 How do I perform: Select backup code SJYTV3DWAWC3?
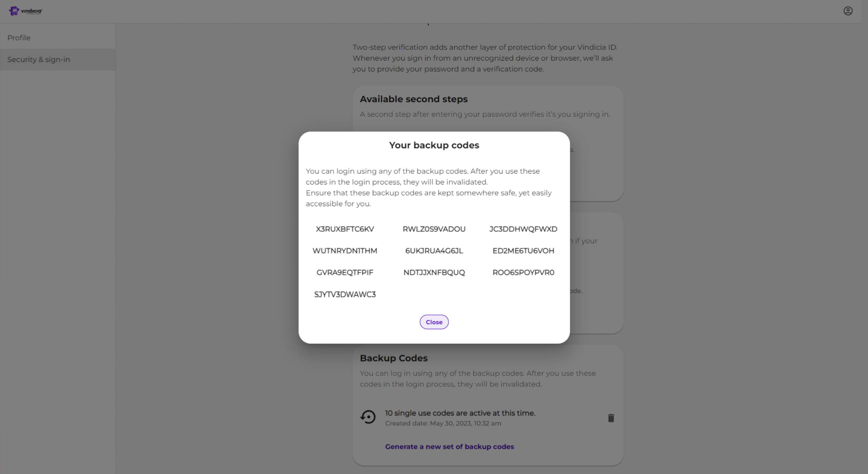345,294
